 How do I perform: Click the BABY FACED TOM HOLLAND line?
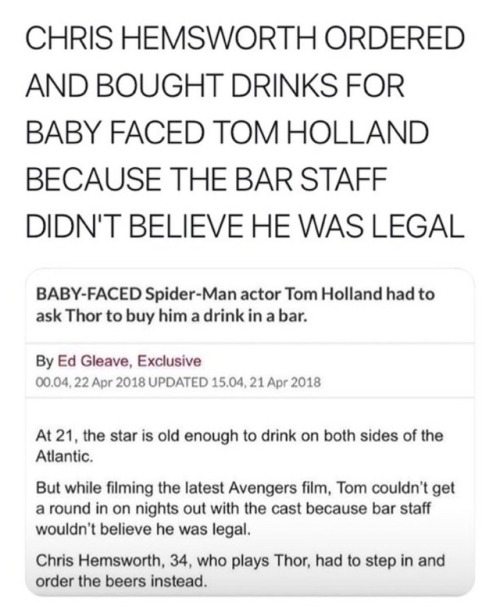tap(227, 132)
